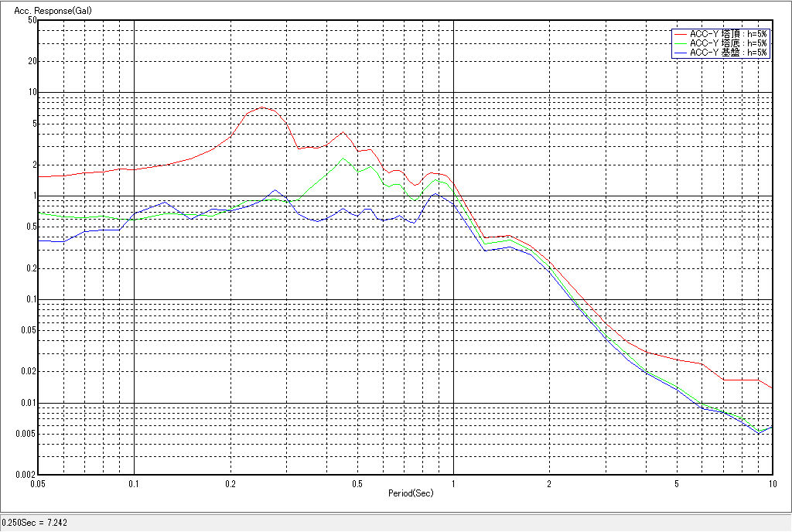This screenshot has height=532, width=792.
Task: Click the 2 tick label on the period axis
Action: point(548,484)
